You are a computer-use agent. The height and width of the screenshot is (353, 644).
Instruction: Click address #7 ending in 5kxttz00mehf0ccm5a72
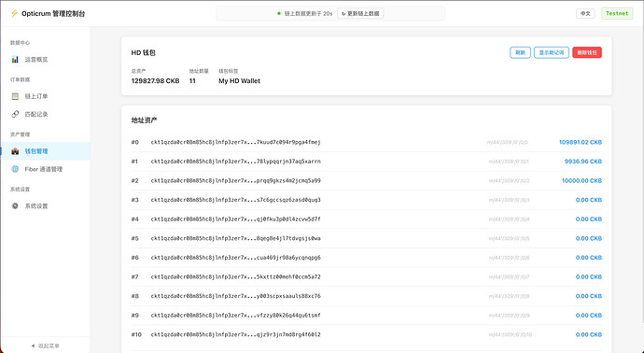point(236,276)
